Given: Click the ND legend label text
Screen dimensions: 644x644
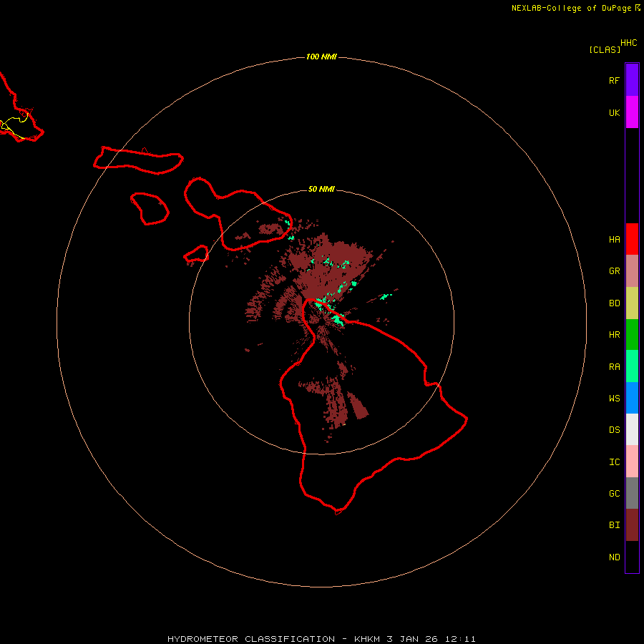Looking at the screenshot, I should (614, 557).
